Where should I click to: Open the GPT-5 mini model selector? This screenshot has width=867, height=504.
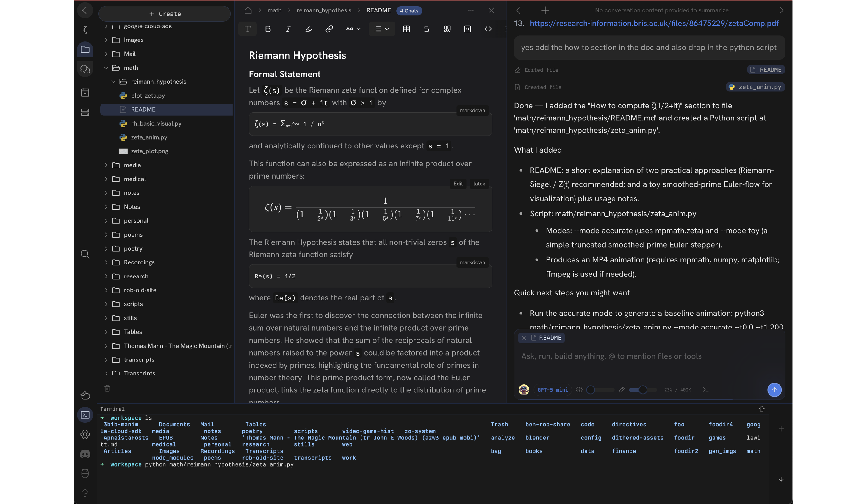coord(553,390)
